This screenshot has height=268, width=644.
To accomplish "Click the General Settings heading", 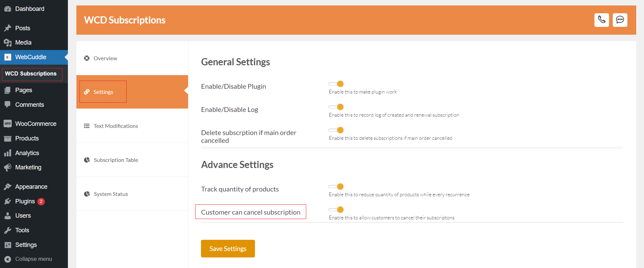I will 236,62.
